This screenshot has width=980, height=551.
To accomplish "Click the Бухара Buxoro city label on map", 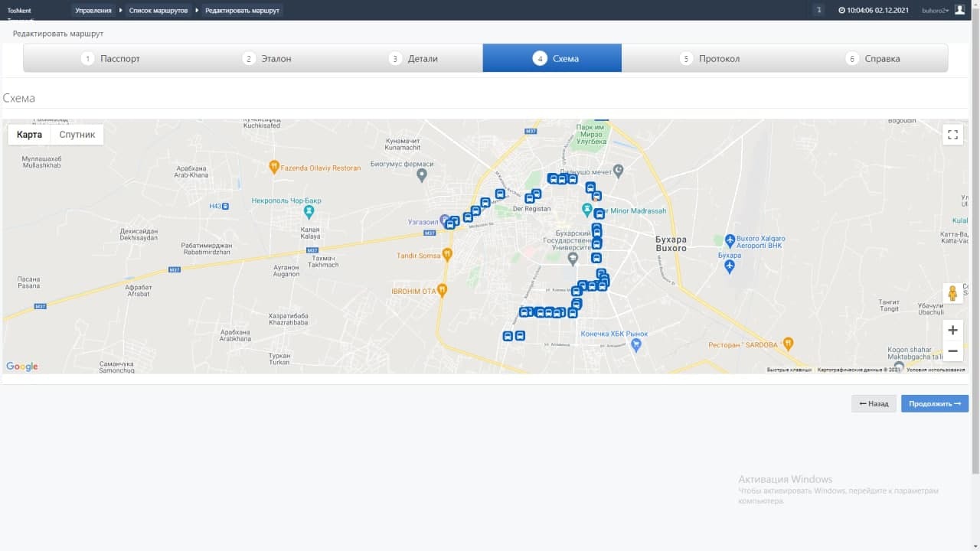I will click(671, 244).
